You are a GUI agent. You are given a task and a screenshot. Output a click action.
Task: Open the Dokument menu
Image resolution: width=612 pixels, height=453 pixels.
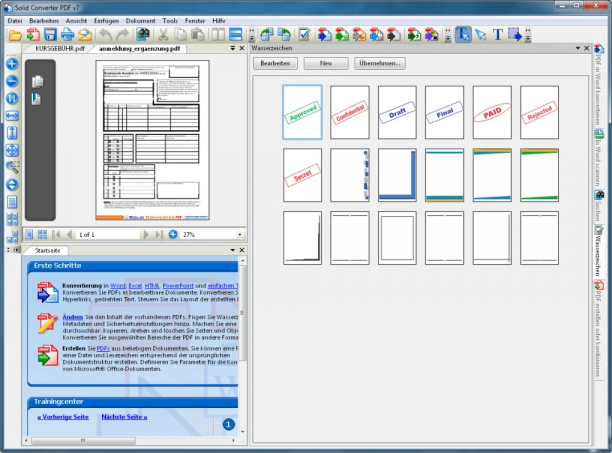tap(140, 21)
